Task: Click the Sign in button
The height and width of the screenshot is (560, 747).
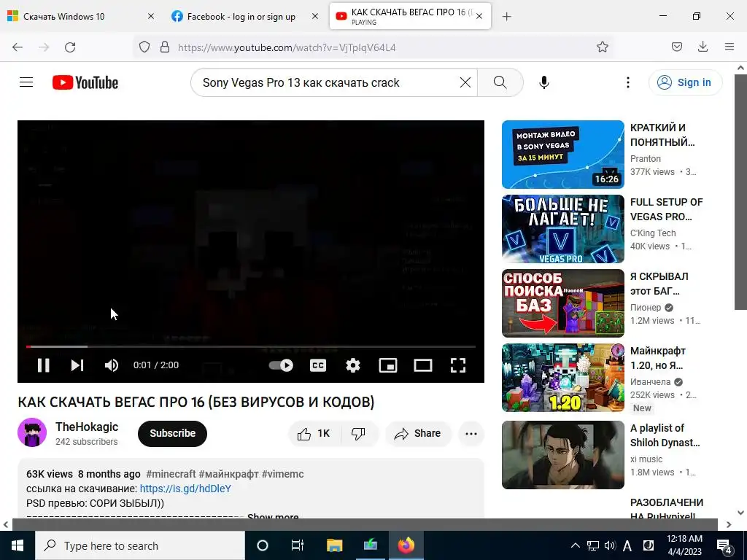Action: coord(685,82)
